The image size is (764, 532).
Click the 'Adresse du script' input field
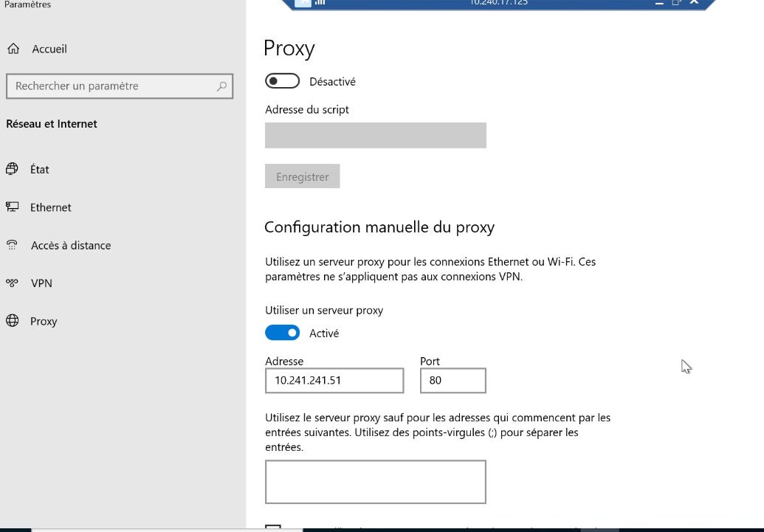point(375,135)
